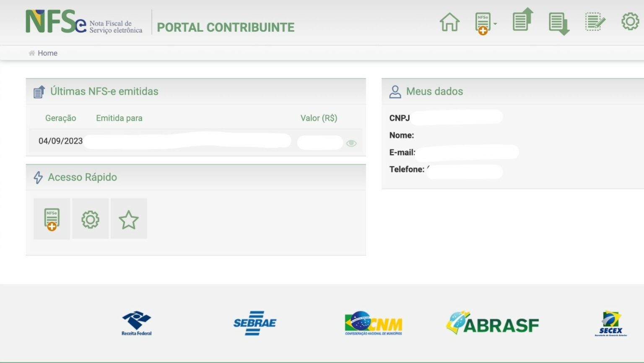This screenshot has height=363, width=644.
Task: Open the quick access settings gear tile
Action: [90, 219]
